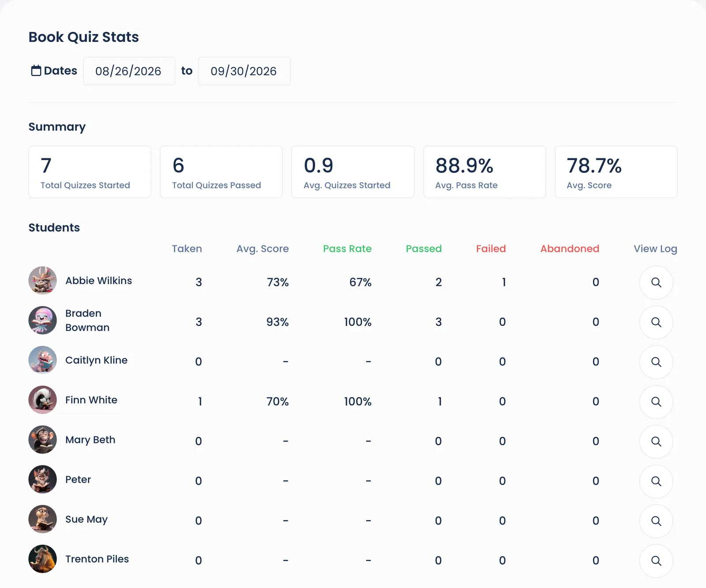Open the view log for Braden Bowman
This screenshot has width=706, height=588.
click(x=656, y=322)
